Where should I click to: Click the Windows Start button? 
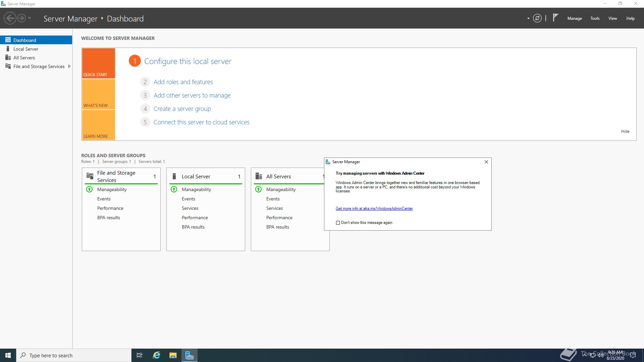click(8, 355)
